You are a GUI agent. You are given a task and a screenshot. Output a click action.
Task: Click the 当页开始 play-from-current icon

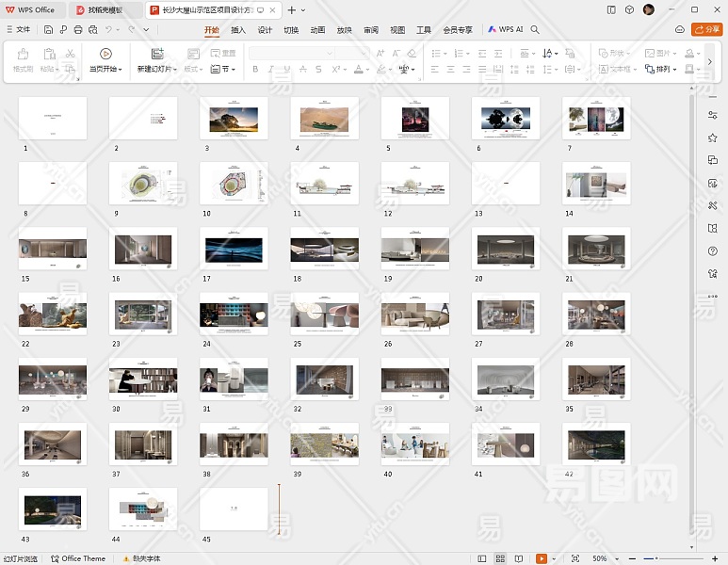(x=105, y=55)
